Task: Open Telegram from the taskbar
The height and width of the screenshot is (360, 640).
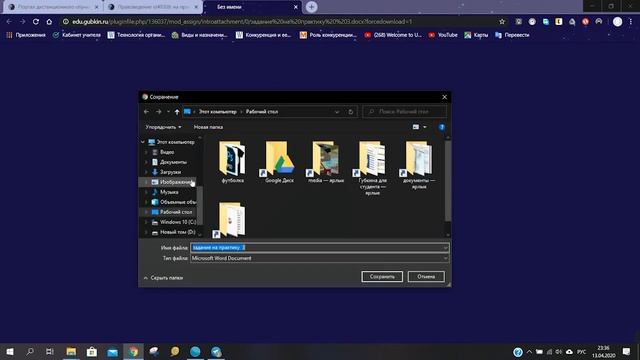Action: pyautogui.click(x=216, y=351)
